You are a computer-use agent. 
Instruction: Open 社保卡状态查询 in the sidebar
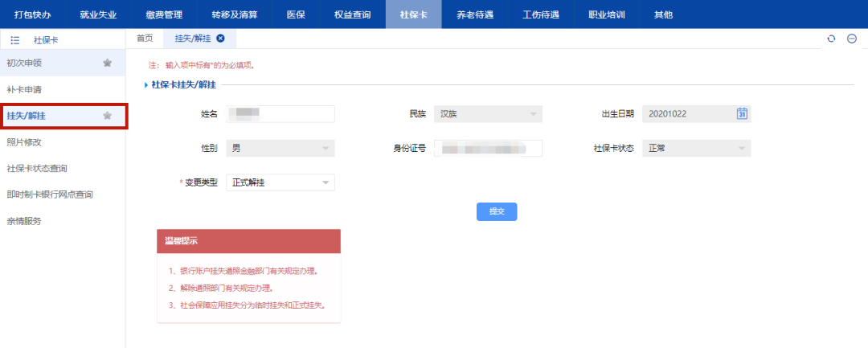(37, 168)
